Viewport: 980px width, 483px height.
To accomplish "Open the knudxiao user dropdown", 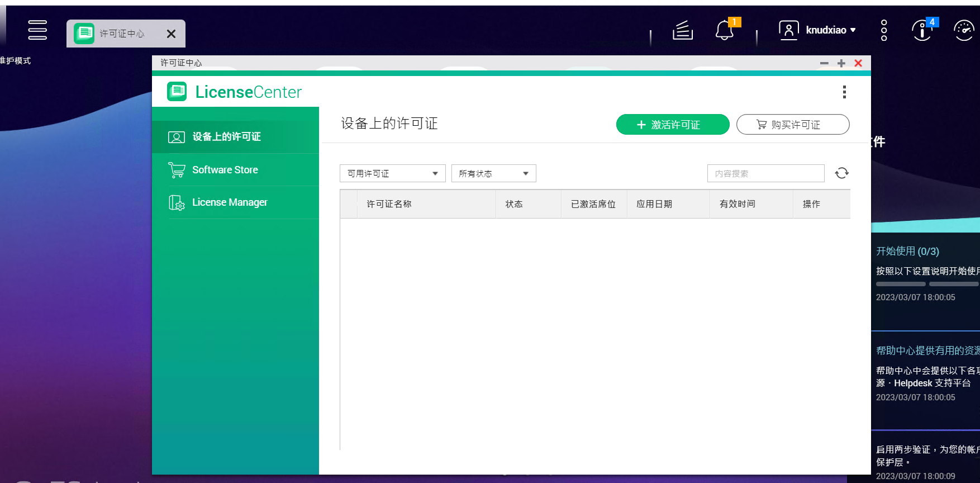I will 817,30.
